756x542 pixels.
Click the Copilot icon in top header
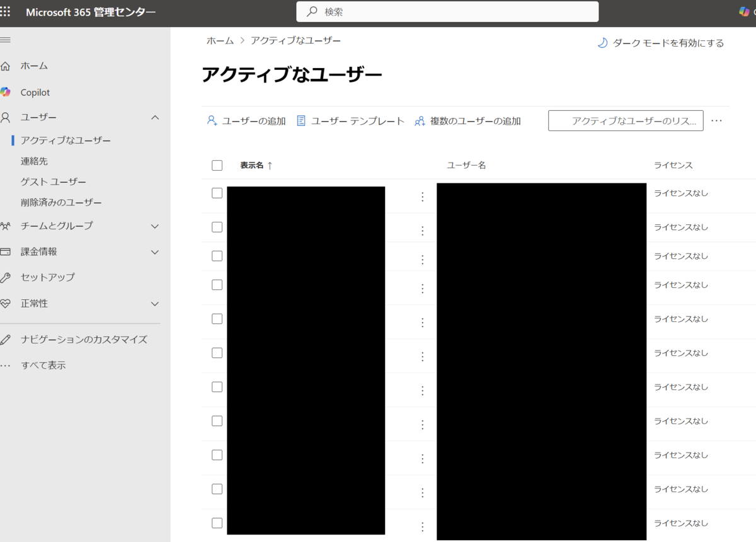pos(745,11)
